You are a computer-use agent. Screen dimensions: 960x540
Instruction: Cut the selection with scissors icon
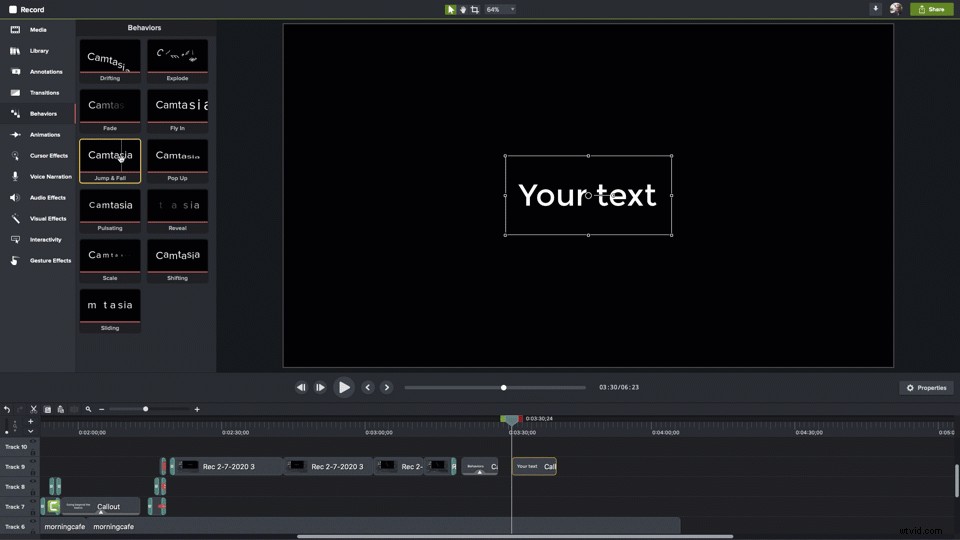34,409
